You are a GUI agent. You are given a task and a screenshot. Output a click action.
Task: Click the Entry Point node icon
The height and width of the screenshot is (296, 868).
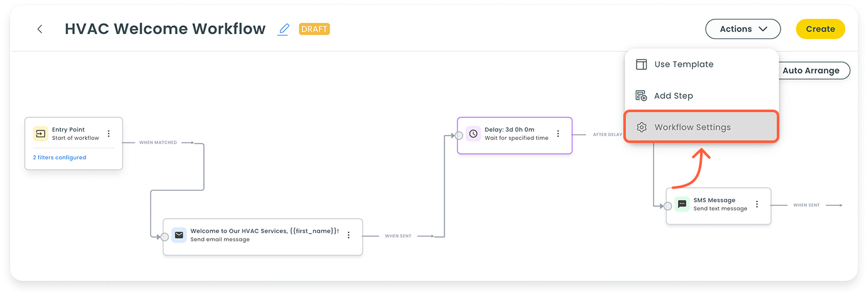pos(40,134)
